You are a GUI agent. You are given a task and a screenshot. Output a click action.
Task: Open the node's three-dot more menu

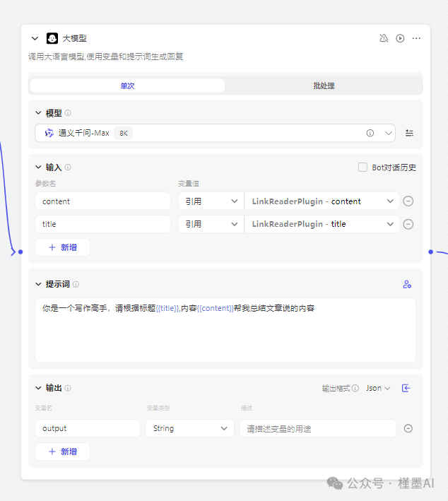416,38
